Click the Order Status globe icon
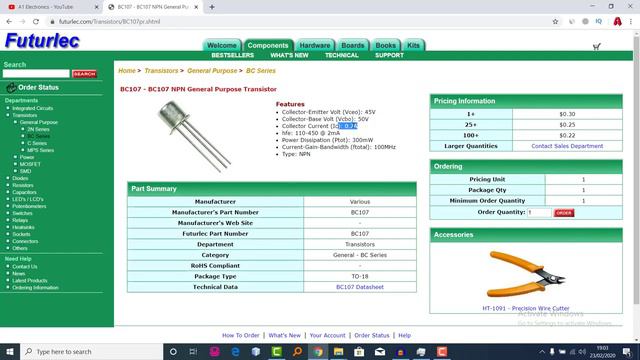The width and height of the screenshot is (640, 360). pos(11,87)
